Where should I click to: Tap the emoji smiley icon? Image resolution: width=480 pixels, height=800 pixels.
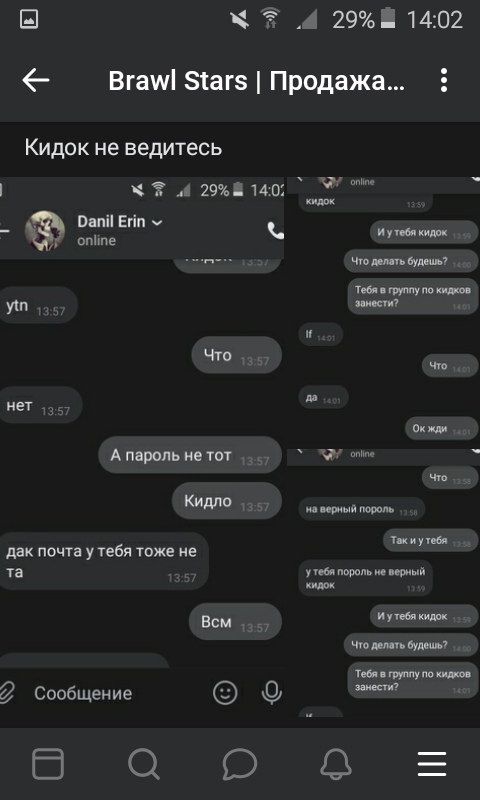pyautogui.click(x=225, y=693)
